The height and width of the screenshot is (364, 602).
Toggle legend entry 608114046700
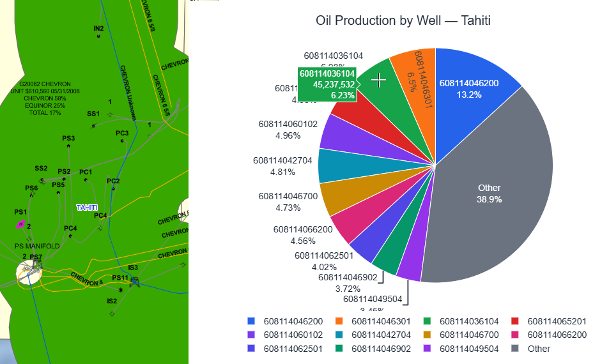(461, 335)
